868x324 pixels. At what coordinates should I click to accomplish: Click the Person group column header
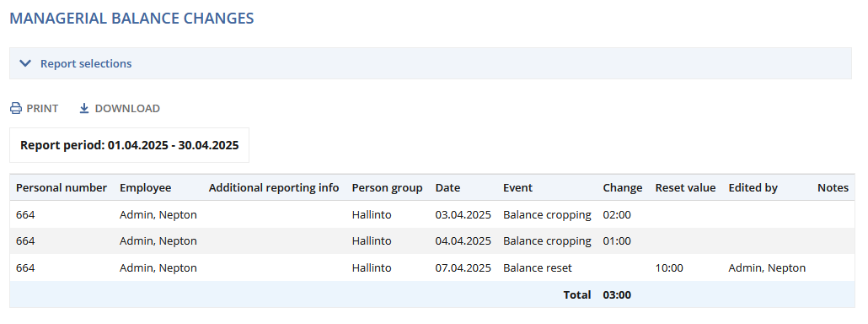(387, 188)
